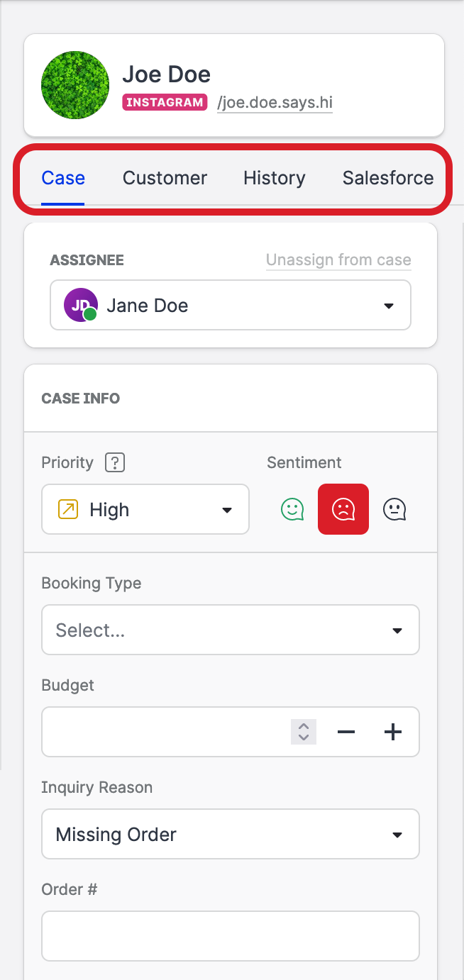Toggle the negative frowning sentiment
Screen dimensions: 464x980
[343, 509]
